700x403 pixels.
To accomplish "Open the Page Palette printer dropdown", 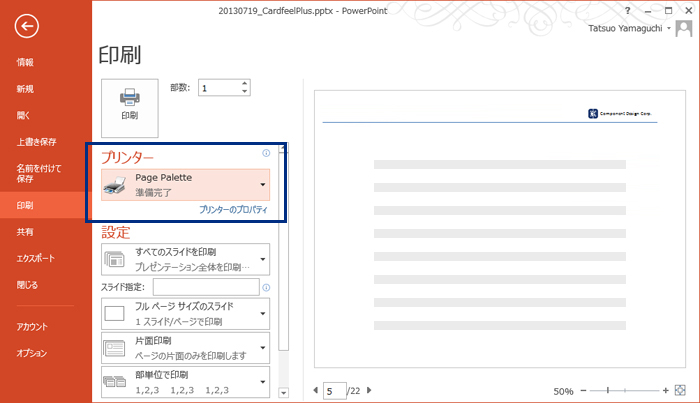I will click(185, 184).
